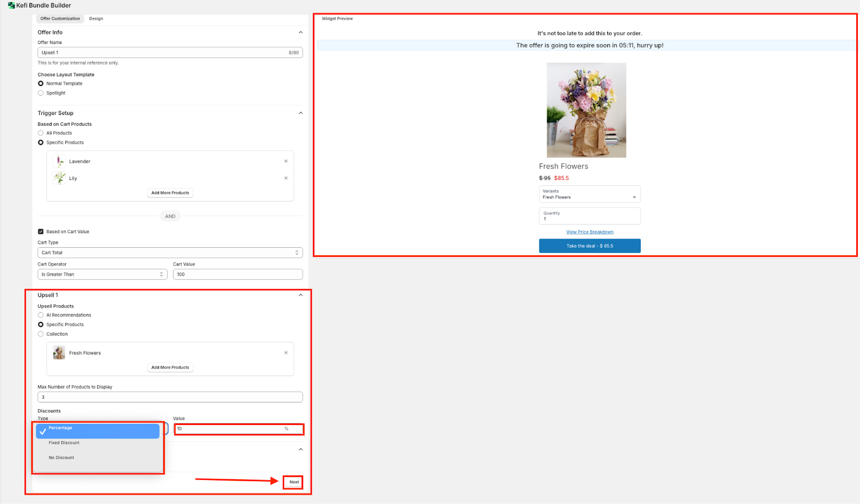This screenshot has width=860, height=504.
Task: Switch to the Design tab
Action: 96,19
